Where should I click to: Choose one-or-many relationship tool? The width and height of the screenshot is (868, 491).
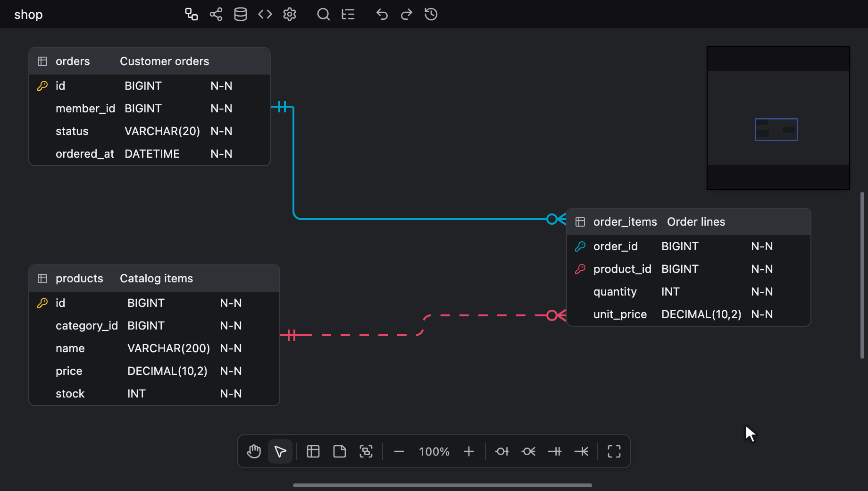tap(581, 452)
